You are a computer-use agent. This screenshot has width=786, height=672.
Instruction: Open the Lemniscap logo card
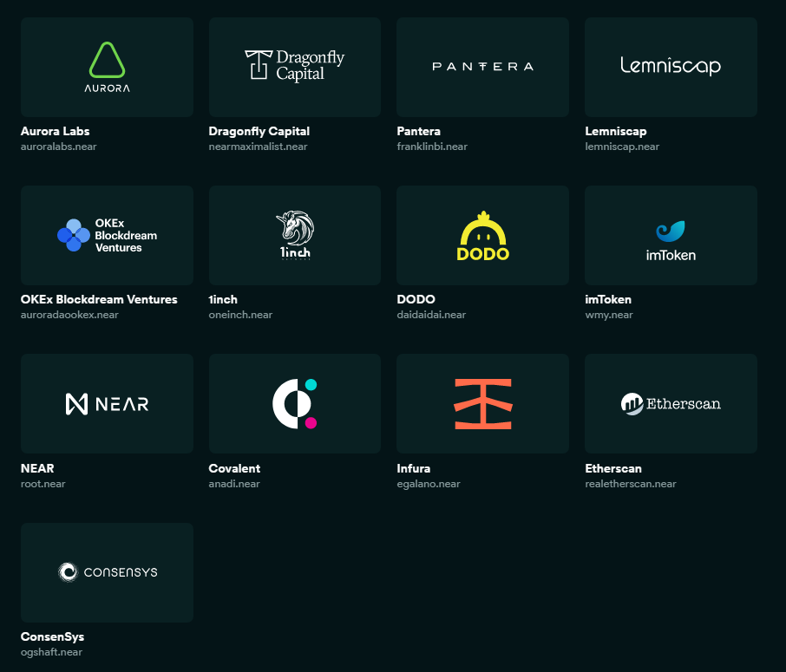point(671,67)
